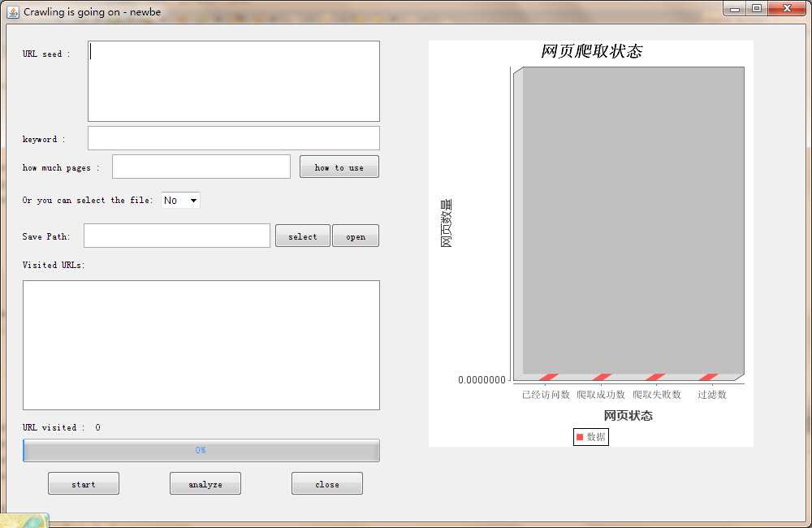Click the URL seed text area
Image resolution: width=812 pixels, height=528 pixels.
tap(234, 81)
